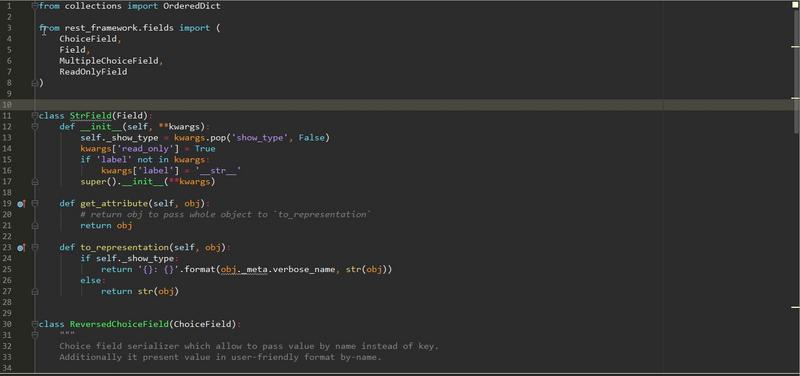Image resolution: width=800 pixels, height=376 pixels.
Task: Click the override gutter icon beside to_representation
Action: pyautogui.click(x=21, y=247)
